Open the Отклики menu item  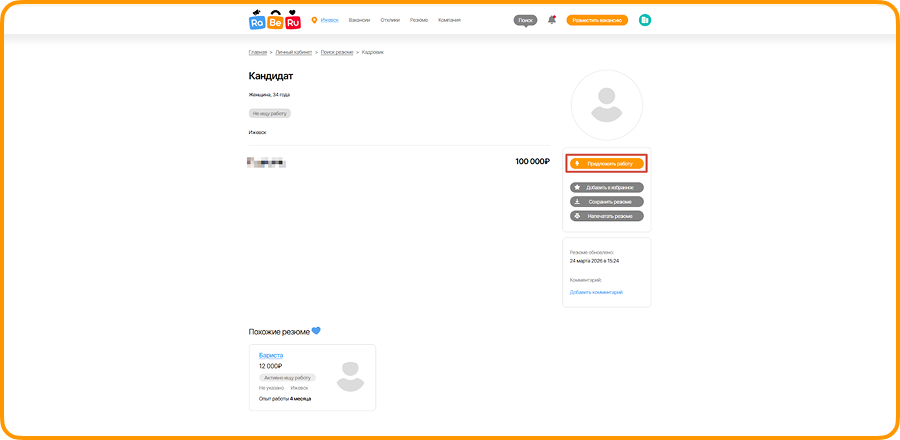pos(390,20)
